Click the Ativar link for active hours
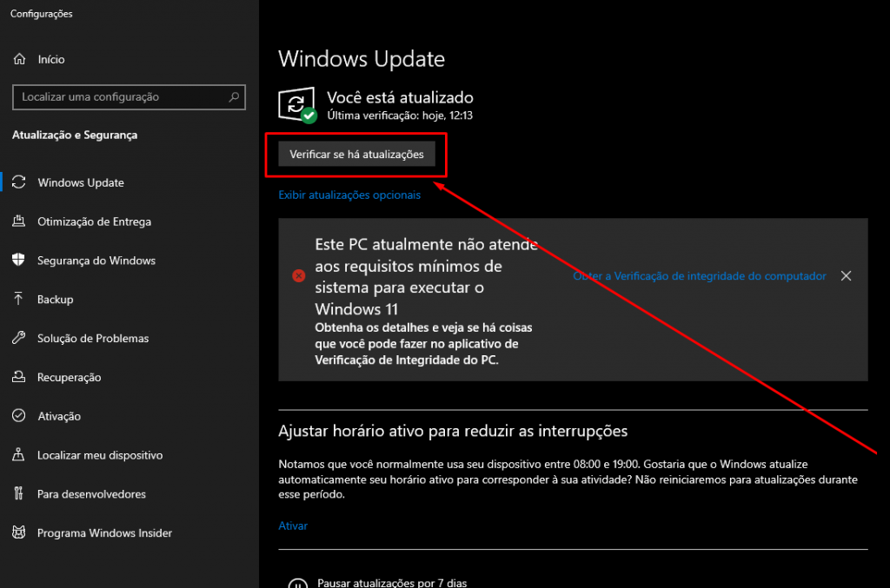Image resolution: width=890 pixels, height=588 pixels. click(x=293, y=525)
